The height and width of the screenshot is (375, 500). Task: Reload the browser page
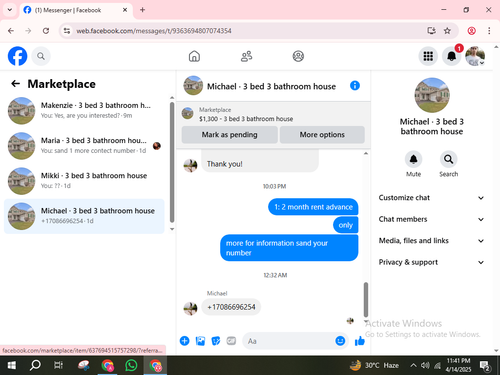pos(46,31)
